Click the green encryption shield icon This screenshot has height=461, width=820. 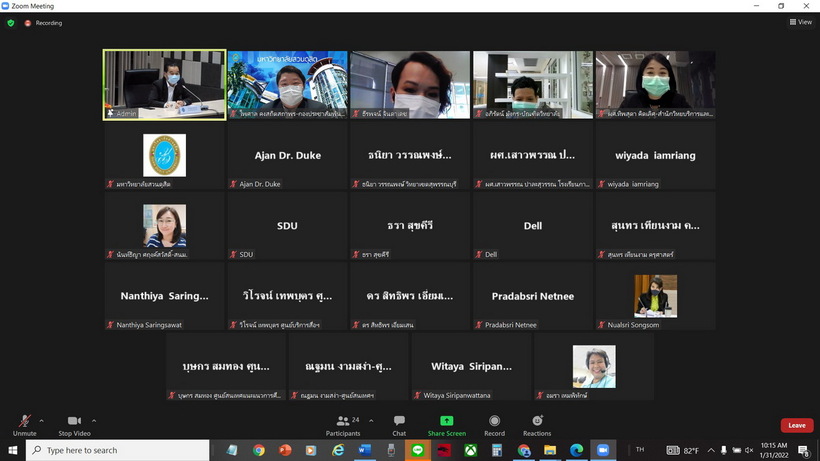[x=11, y=23]
